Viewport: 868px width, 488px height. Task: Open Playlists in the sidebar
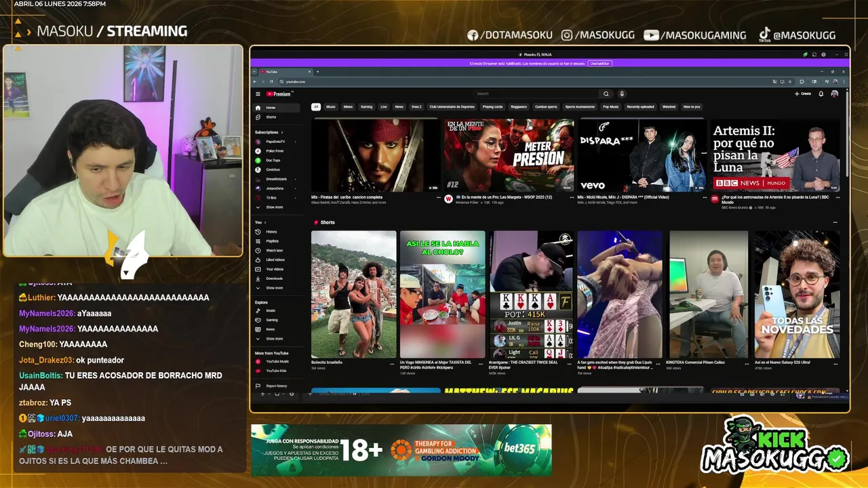pyautogui.click(x=277, y=241)
